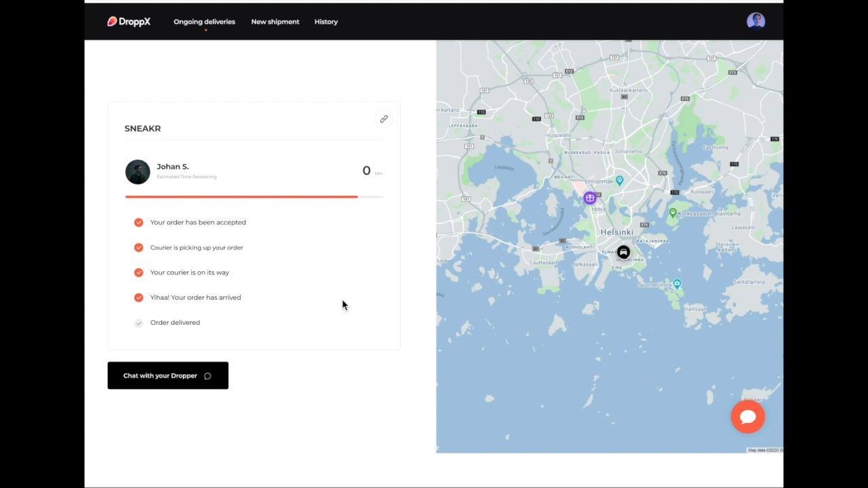The height and width of the screenshot is (488, 868).
Task: Click the Santahamina label on the map
Action: [x=749, y=282]
